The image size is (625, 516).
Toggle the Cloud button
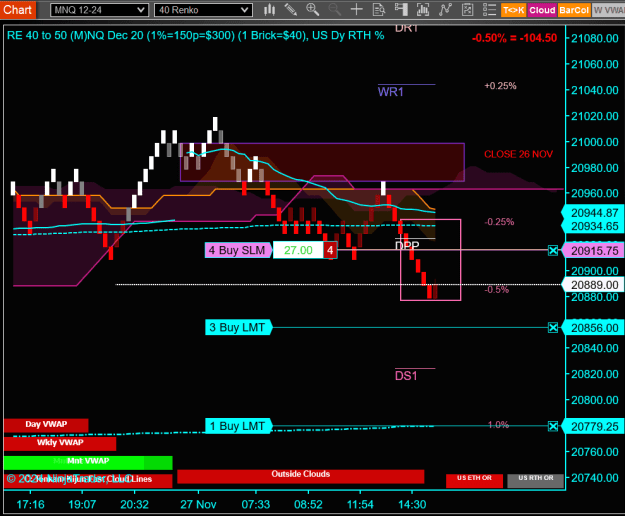coord(542,10)
